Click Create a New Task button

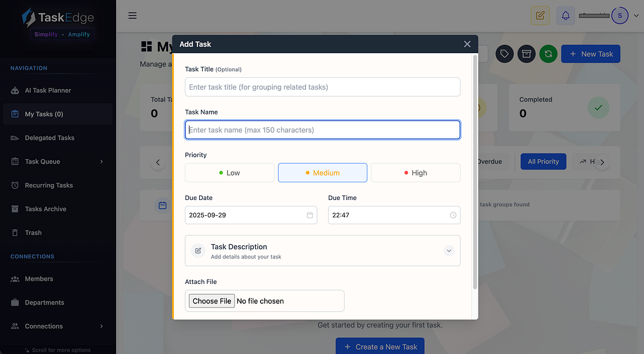380,346
